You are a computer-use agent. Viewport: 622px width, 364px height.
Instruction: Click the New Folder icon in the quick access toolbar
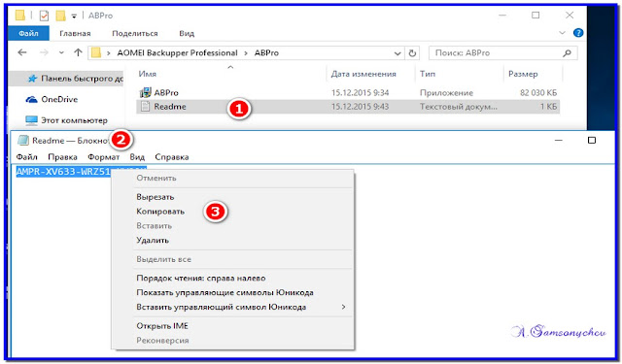click(60, 16)
